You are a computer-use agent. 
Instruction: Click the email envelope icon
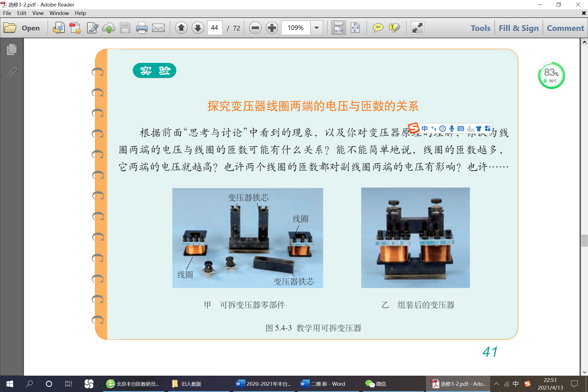[x=158, y=28]
